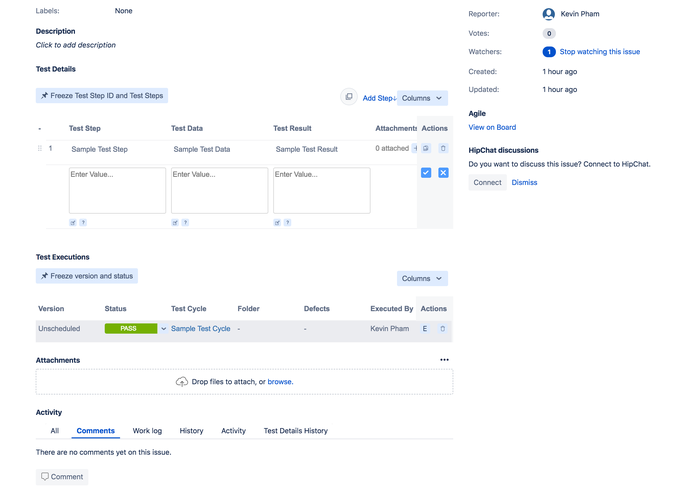Delete the Sample Test Step row

tap(443, 148)
